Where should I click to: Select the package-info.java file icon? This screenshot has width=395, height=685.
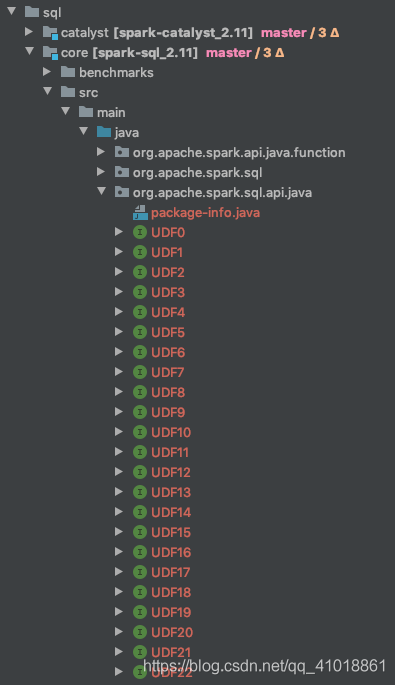point(140,212)
